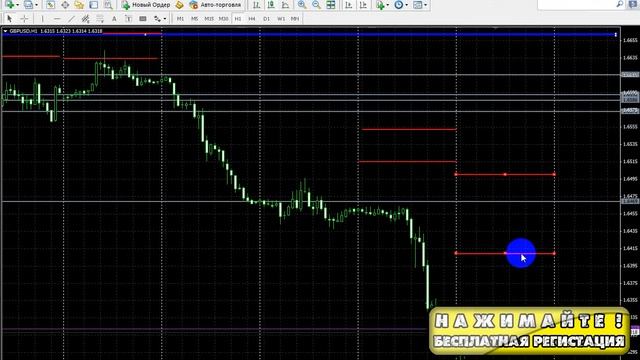Switch chart to candlestick style
Image resolution: width=640 pixels, height=360 pixels.
click(x=271, y=5)
